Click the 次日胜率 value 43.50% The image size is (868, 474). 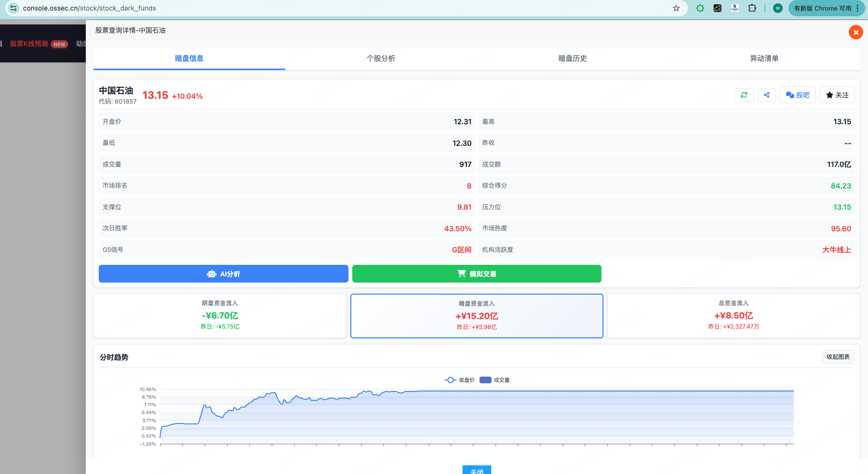coord(458,228)
